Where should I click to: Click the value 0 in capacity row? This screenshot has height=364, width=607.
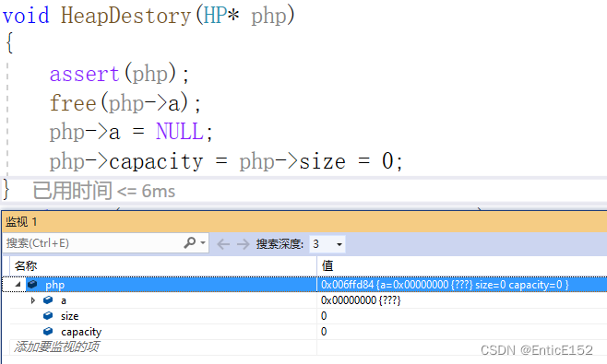pyautogui.click(x=324, y=332)
